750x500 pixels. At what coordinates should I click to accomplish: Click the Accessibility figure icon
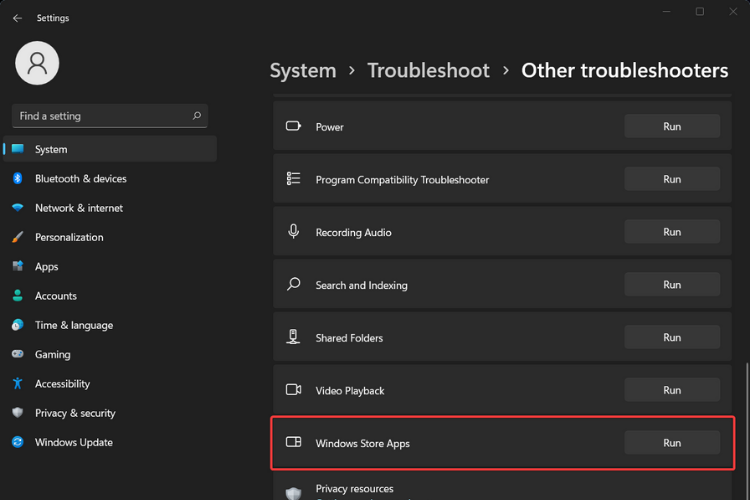18,383
